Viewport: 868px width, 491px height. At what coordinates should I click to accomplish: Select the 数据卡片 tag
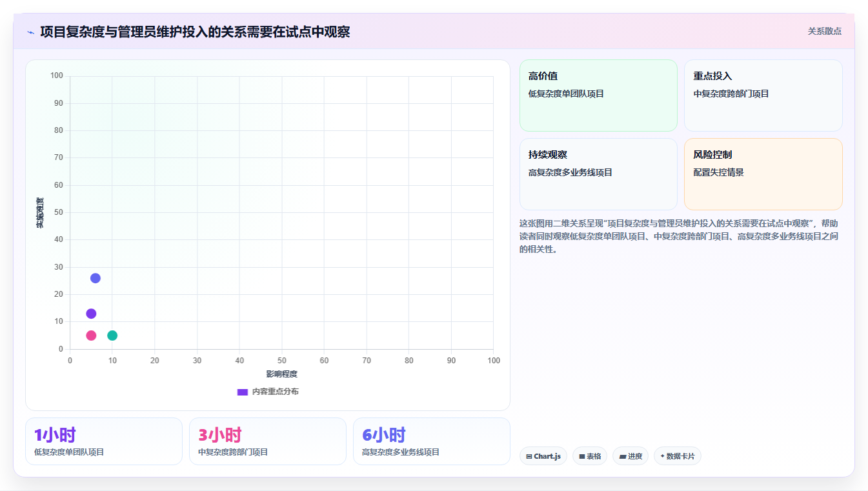(678, 456)
